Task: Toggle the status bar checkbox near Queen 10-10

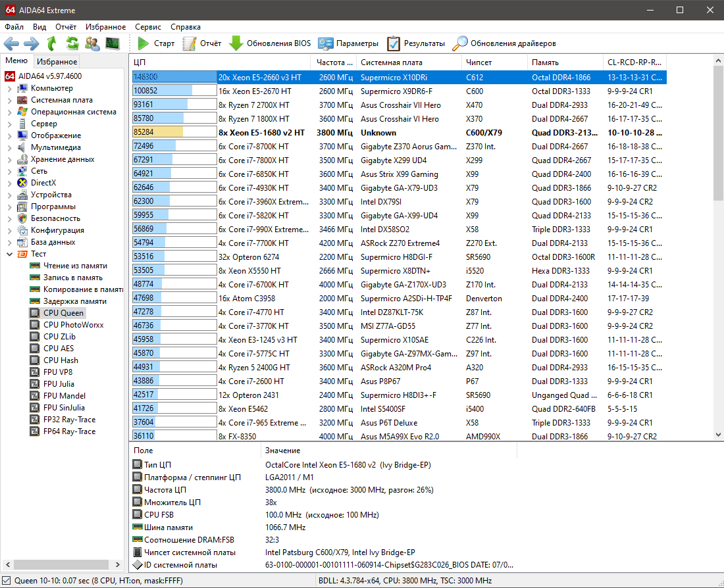Action: (x=6, y=581)
